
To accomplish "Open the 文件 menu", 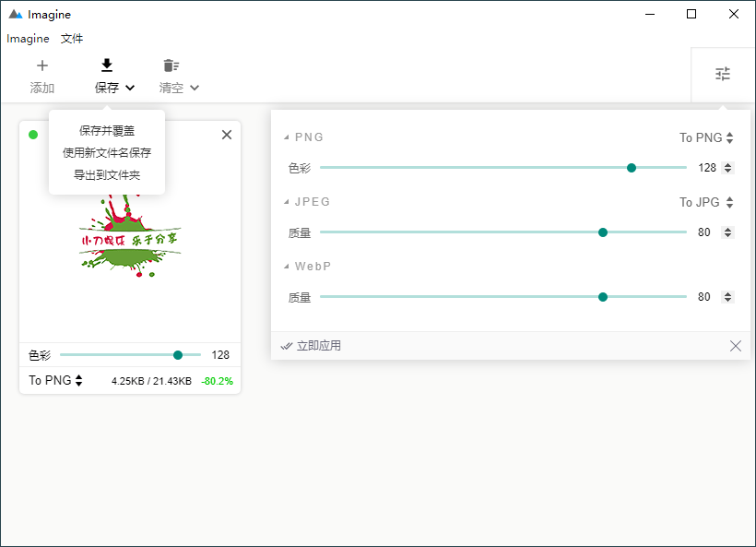I will pos(72,39).
